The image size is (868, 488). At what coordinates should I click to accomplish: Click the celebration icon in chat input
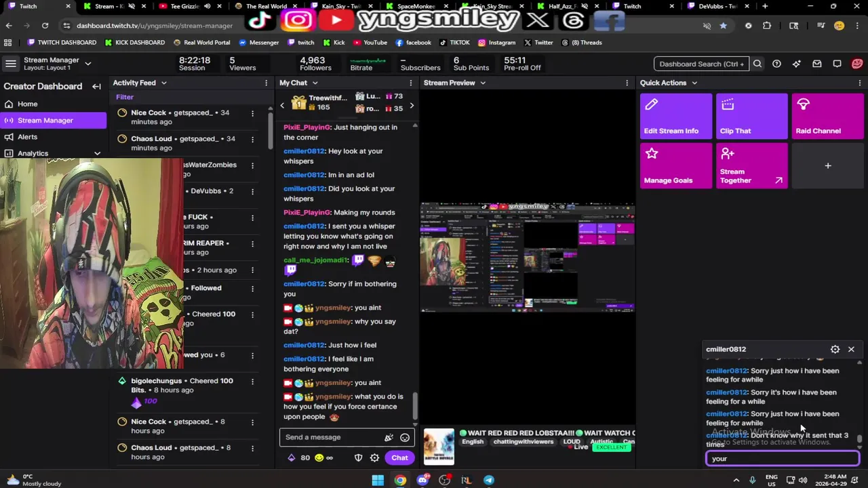[x=389, y=438]
